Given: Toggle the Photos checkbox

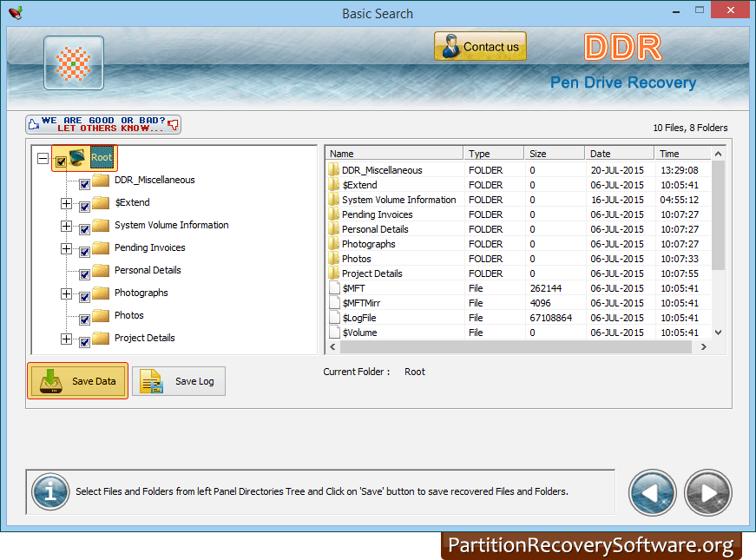Looking at the screenshot, I should 84,320.
